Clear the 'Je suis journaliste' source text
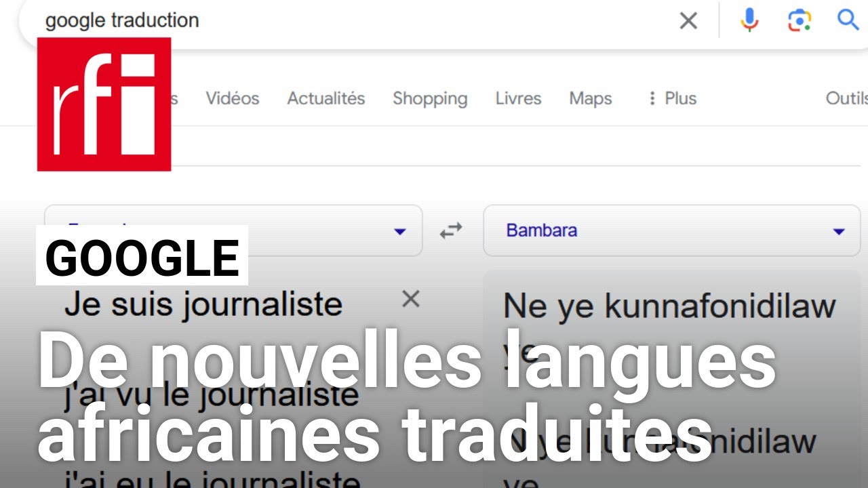This screenshot has width=868, height=488. [411, 299]
